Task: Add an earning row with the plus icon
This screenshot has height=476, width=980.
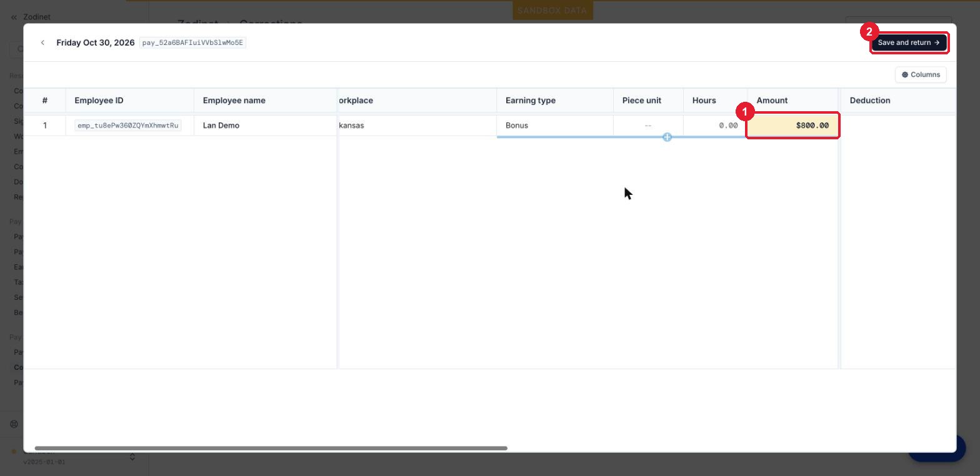Action: coord(667,137)
